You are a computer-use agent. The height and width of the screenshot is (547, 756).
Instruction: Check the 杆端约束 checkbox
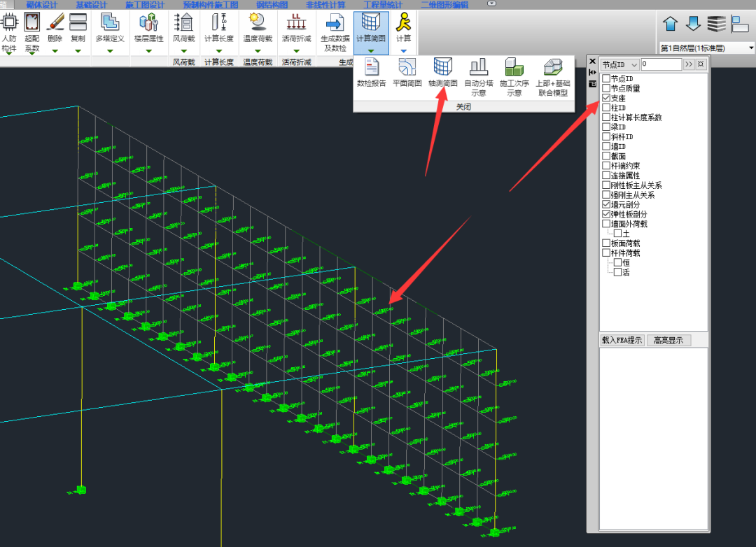coord(606,166)
